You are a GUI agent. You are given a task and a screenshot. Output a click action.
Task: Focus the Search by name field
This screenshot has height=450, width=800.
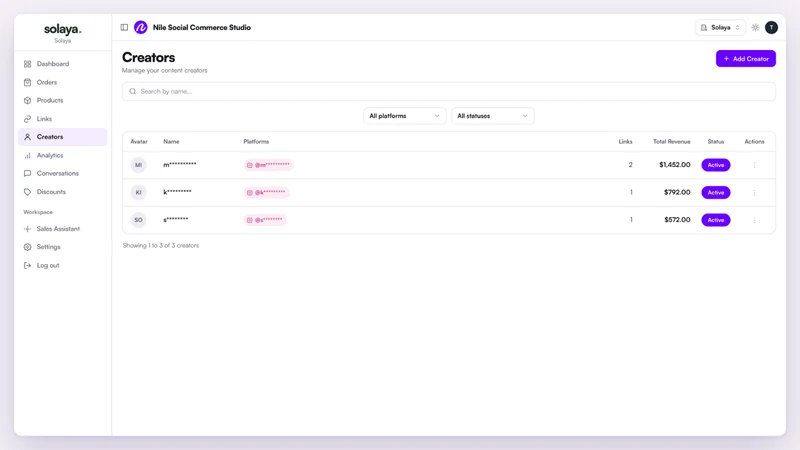448,91
